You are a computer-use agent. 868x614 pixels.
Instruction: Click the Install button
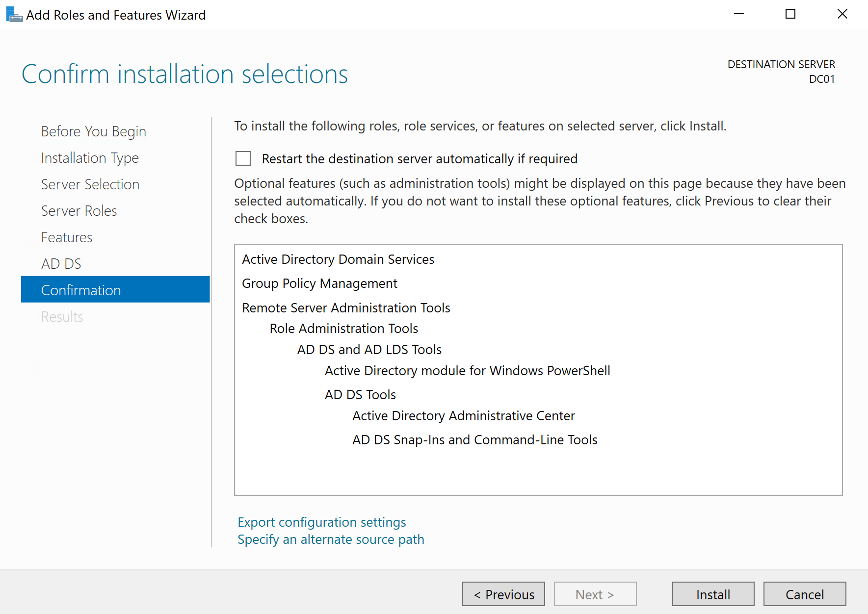[x=712, y=594]
